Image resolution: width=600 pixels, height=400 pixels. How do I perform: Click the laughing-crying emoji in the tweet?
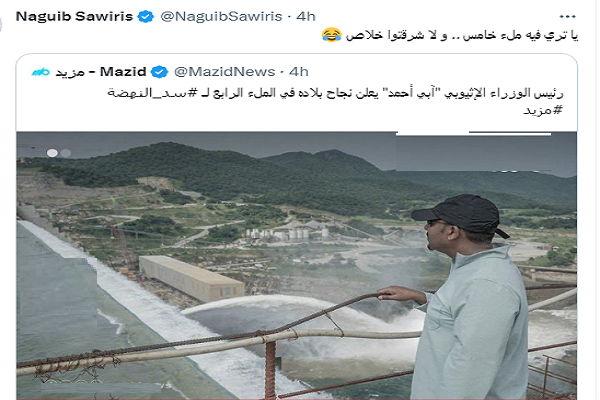pos(331,35)
